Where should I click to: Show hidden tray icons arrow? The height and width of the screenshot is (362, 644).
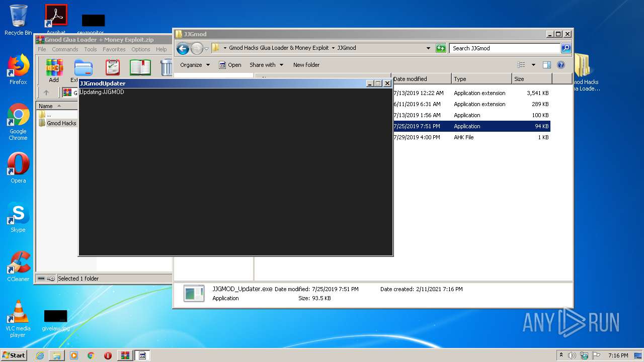[561, 355]
